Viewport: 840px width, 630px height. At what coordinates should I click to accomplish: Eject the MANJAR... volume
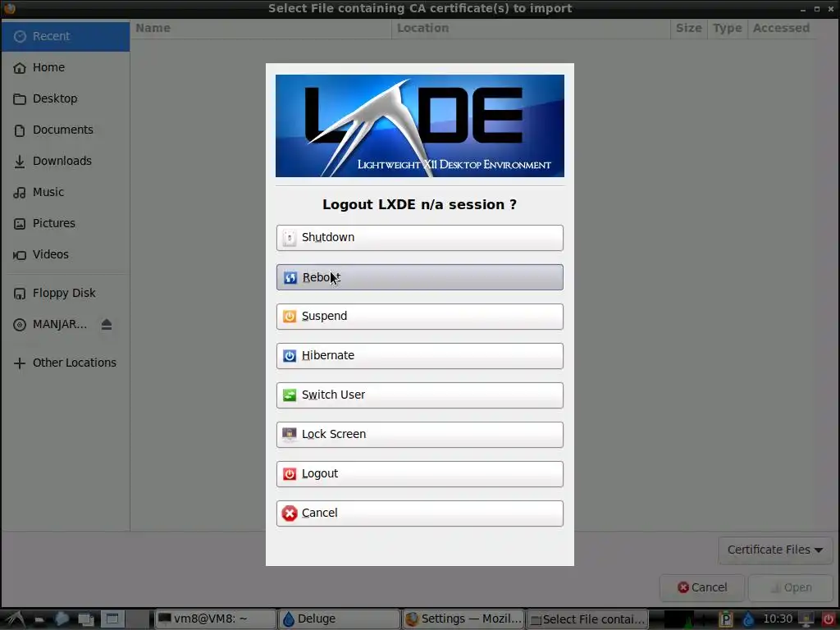pyautogui.click(x=107, y=324)
